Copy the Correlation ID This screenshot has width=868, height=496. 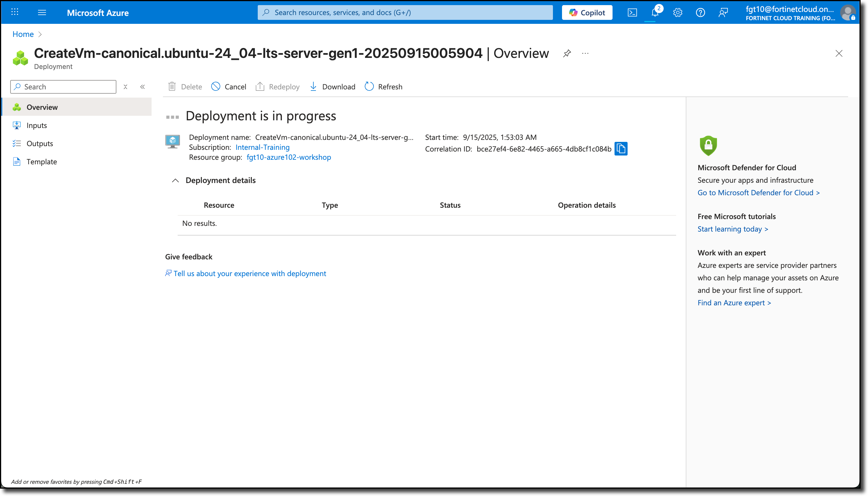[x=621, y=149]
